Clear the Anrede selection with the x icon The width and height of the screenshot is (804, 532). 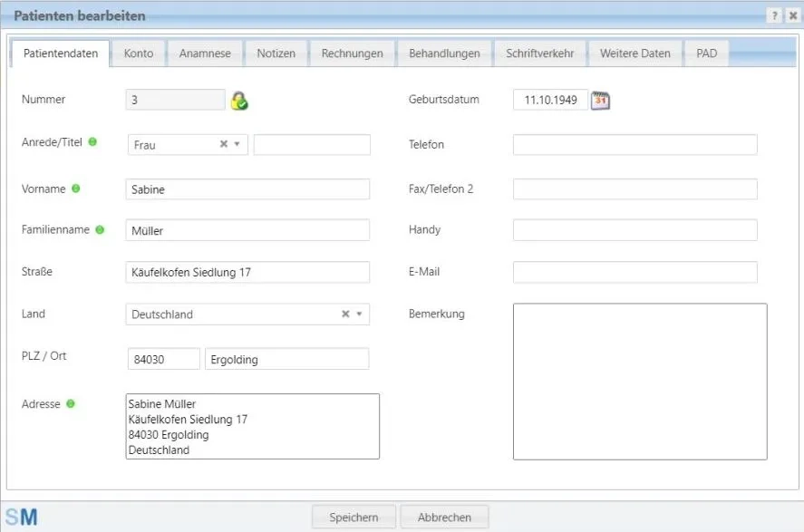tap(224, 144)
